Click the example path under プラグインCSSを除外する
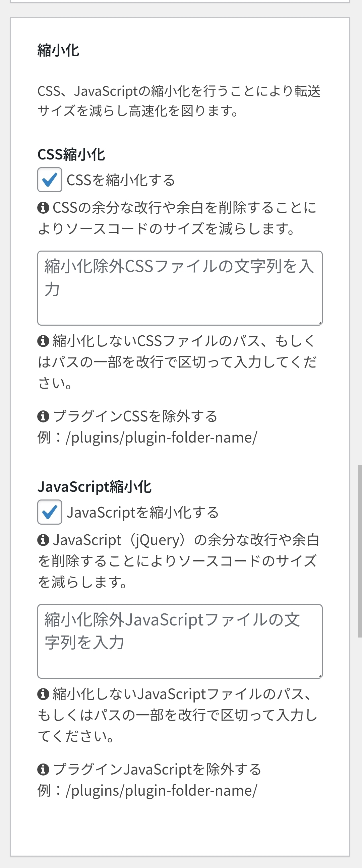 161,438
